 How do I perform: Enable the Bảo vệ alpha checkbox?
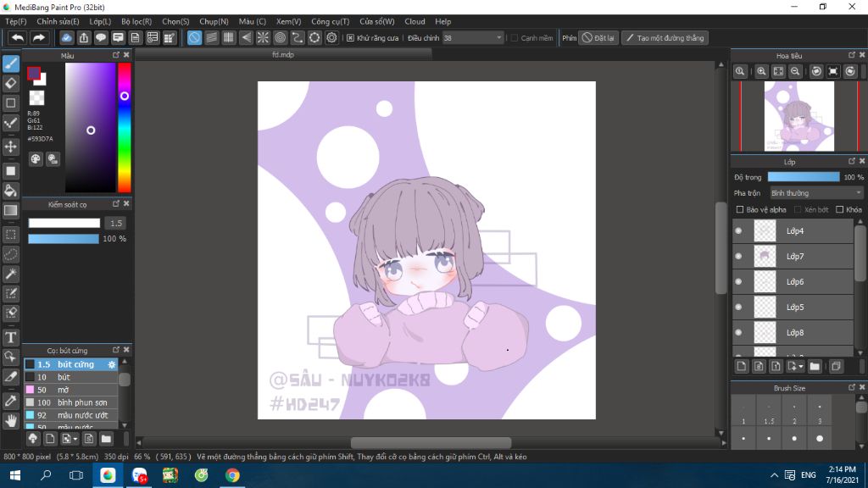point(739,210)
